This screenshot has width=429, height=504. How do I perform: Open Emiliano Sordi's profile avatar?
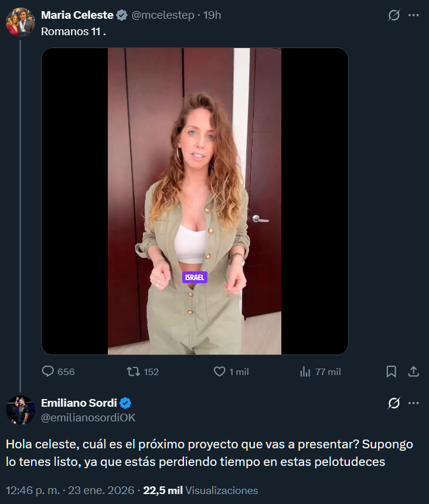click(21, 410)
